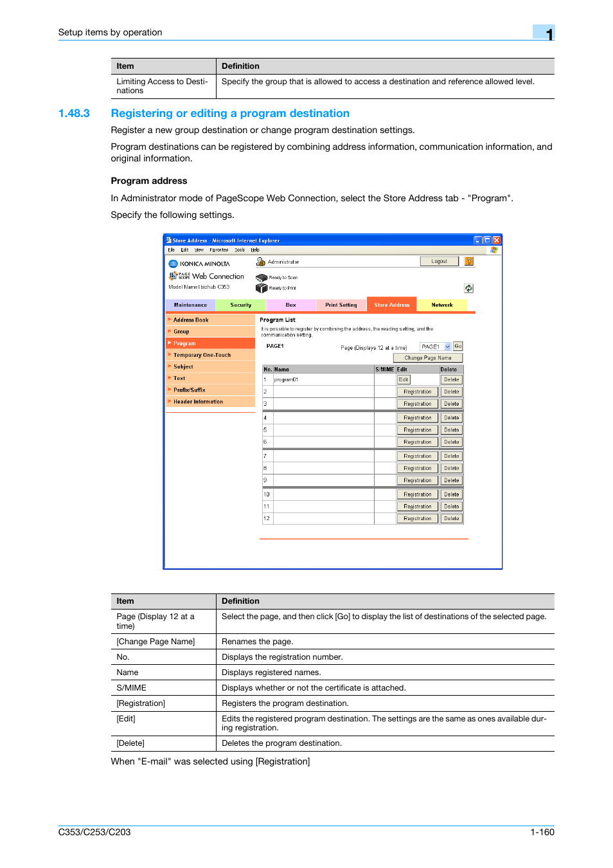This screenshot has width=613, height=868.
Task: Switch to the Network tab
Action: pos(442,305)
